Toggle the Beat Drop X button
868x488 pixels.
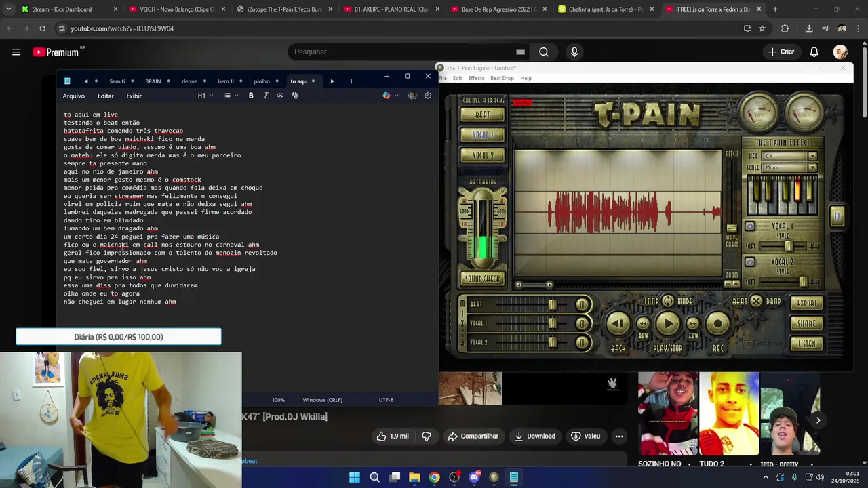[x=756, y=301]
